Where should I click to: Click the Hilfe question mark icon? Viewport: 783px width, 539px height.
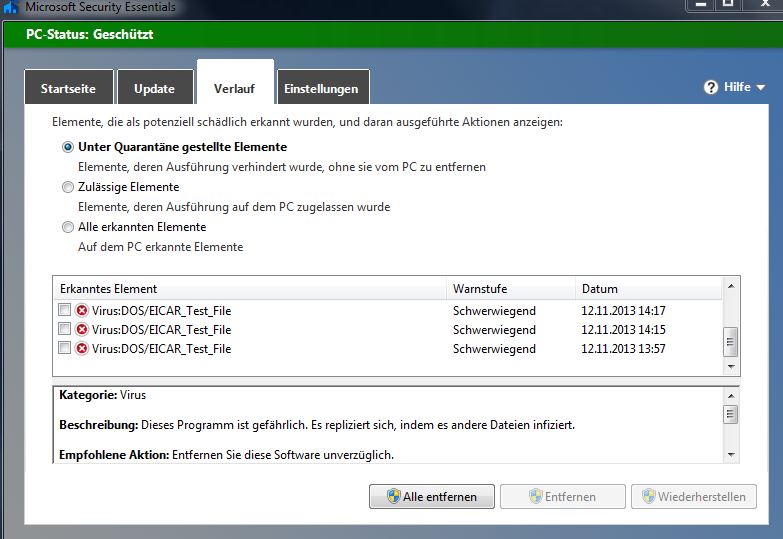click(711, 87)
